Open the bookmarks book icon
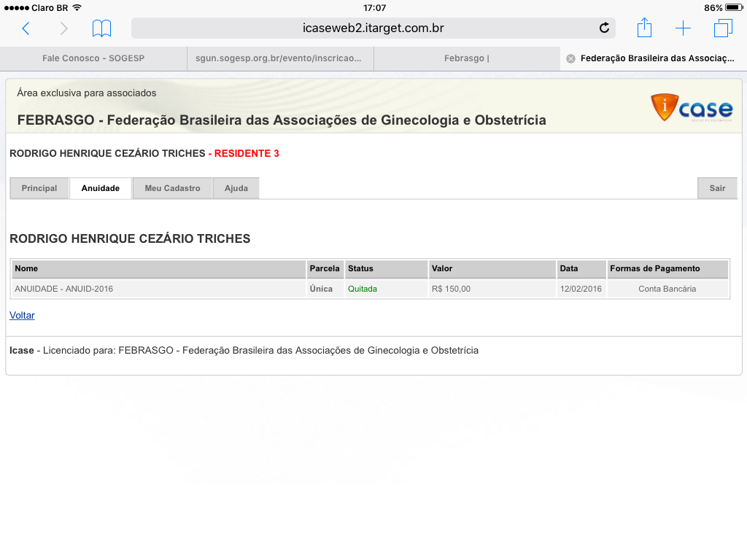The image size is (747, 560). pos(101,28)
